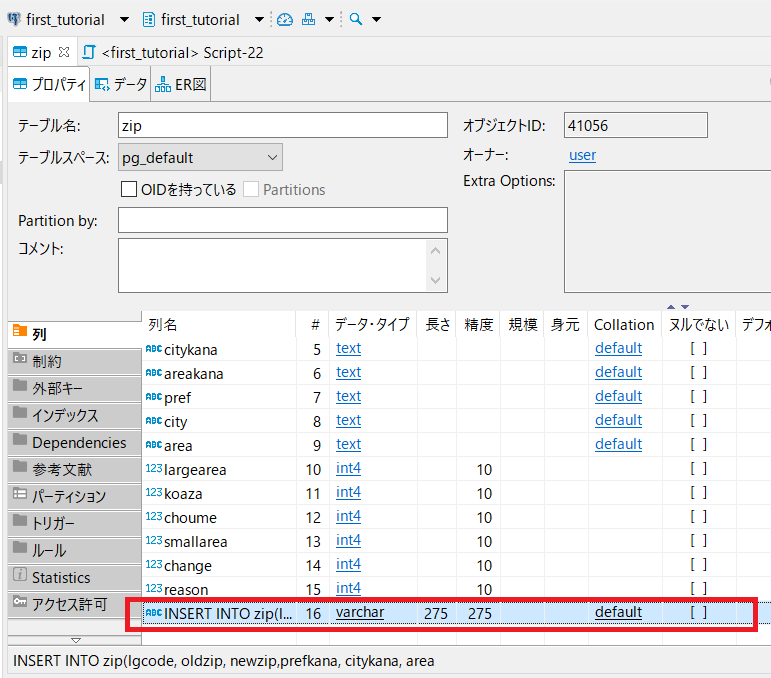The height and width of the screenshot is (678, 771).
Task: Toggle the OIDを持っている checkbox
Action: (x=129, y=189)
